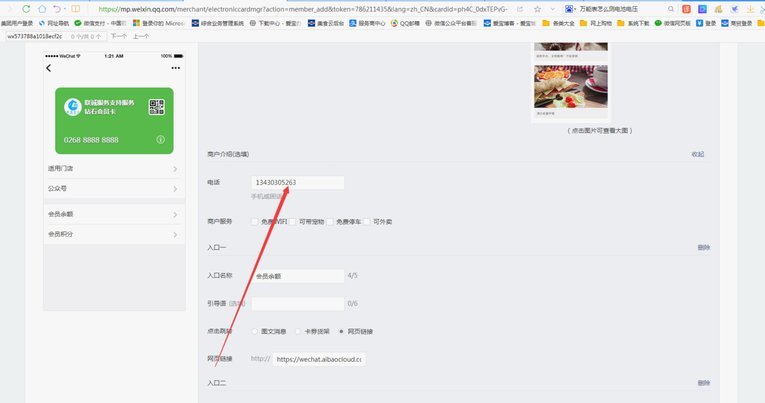765x403 pixels.
Task: Bookmark the page with the star icon
Action: (537, 9)
